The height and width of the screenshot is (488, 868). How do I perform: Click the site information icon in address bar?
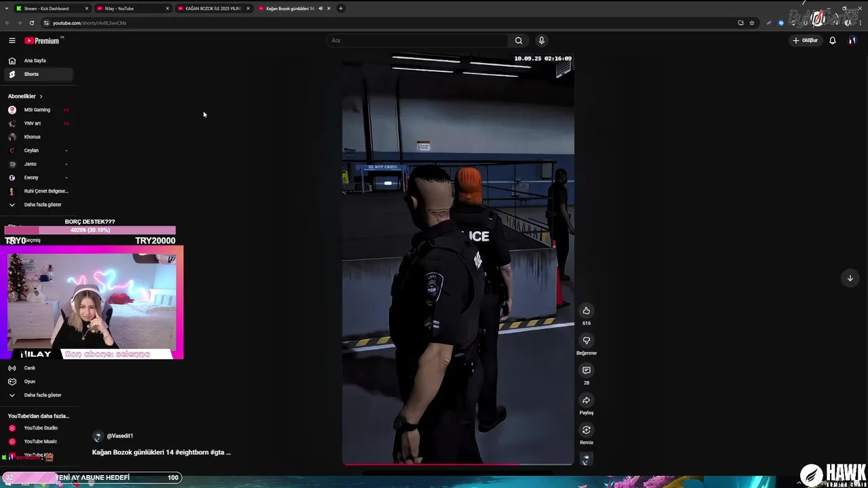point(46,23)
